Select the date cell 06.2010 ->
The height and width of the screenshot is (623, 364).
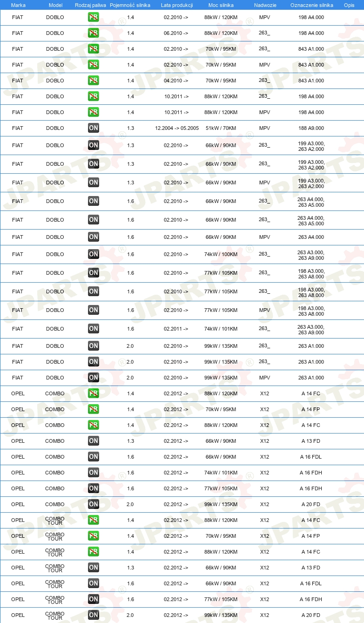point(176,33)
